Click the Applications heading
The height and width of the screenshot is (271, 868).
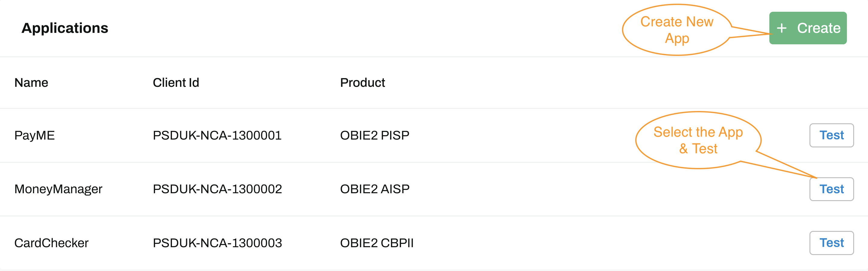pos(65,28)
